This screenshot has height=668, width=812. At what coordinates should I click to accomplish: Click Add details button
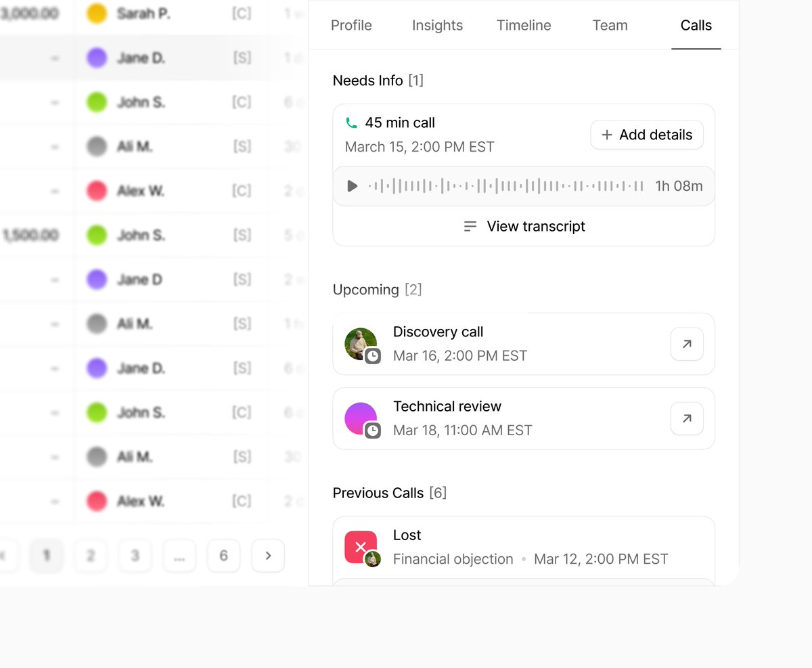tap(647, 135)
